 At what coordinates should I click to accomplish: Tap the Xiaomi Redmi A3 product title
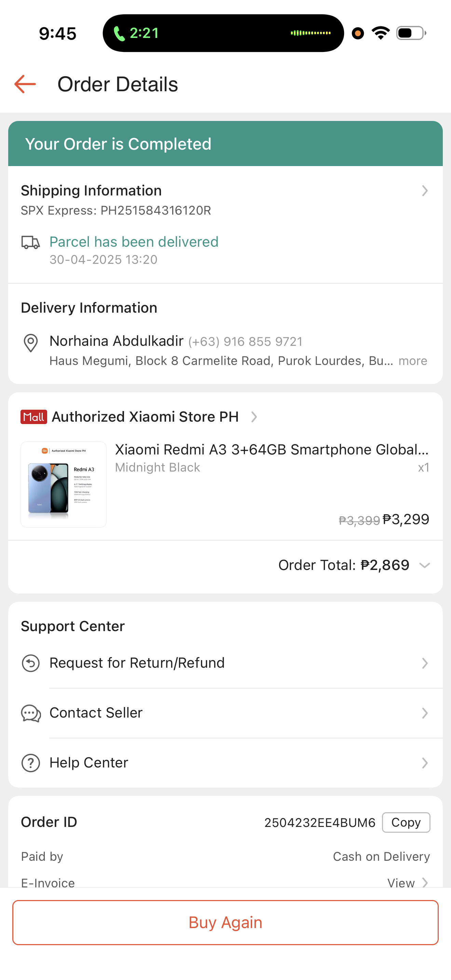[x=272, y=450]
